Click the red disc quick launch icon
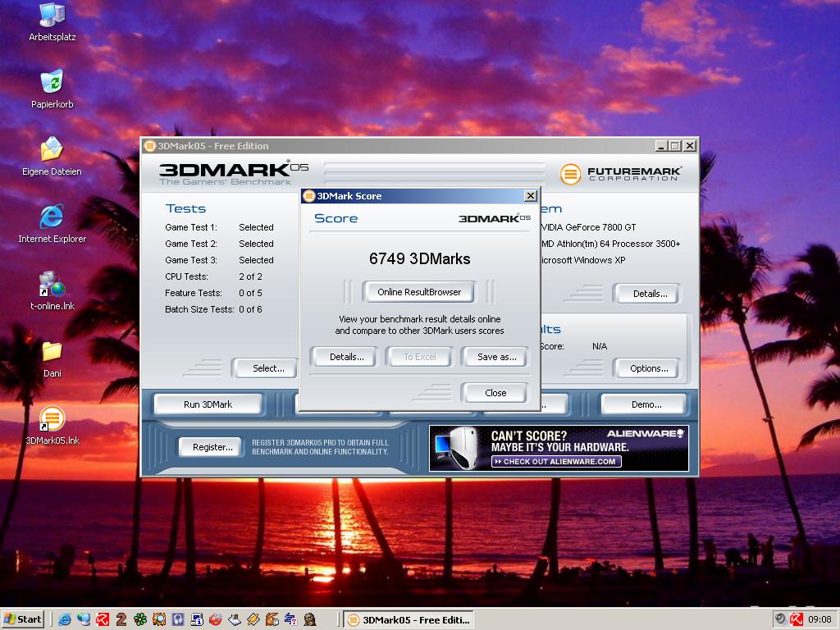The image size is (840, 630). coord(216,619)
